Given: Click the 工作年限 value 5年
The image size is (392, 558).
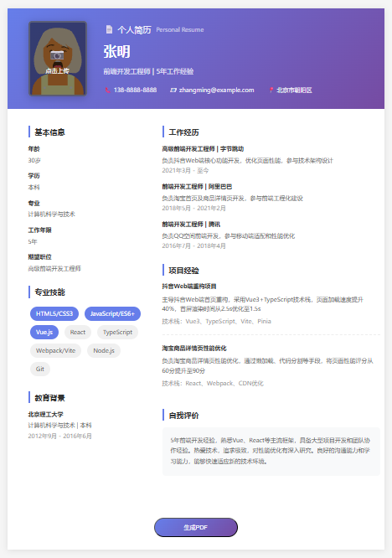Looking at the screenshot, I should 33,241.
